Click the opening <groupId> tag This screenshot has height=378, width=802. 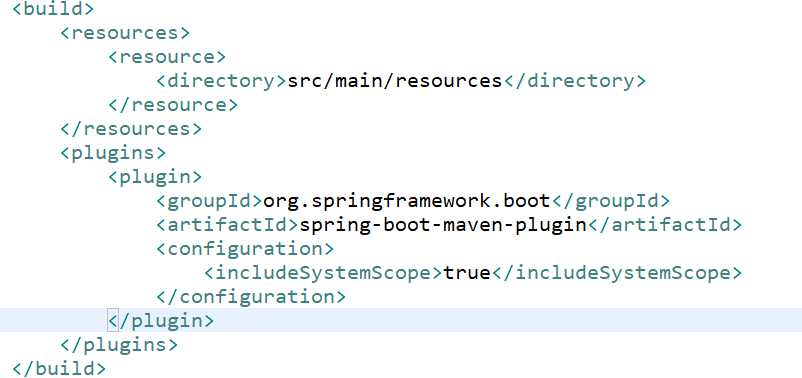[209, 201]
